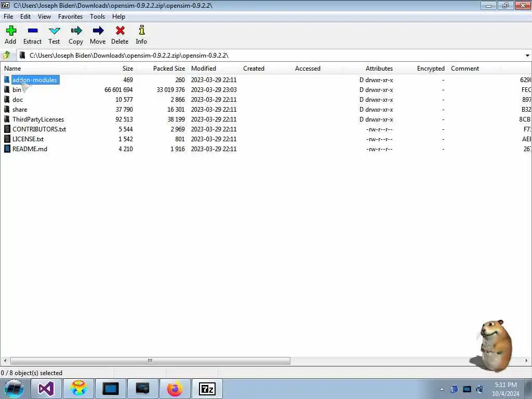Image resolution: width=532 pixels, height=399 pixels.
Task: Sort by the Comment column header
Action: coord(474,68)
